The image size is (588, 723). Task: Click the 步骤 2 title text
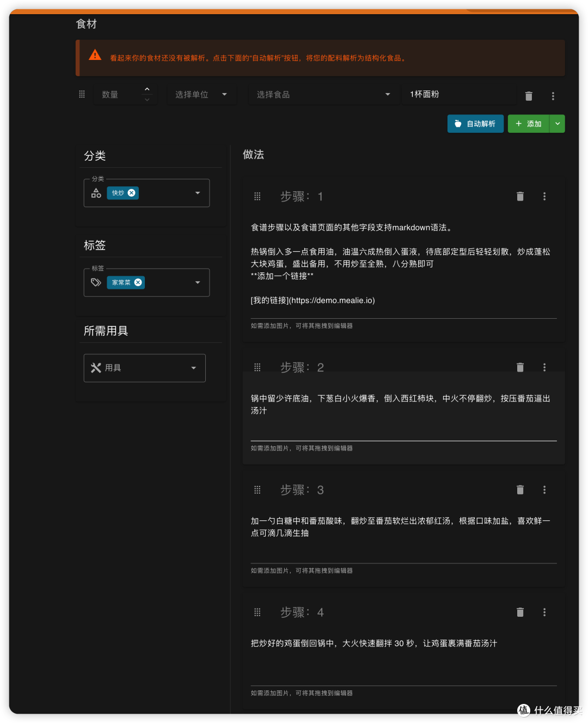tap(302, 367)
